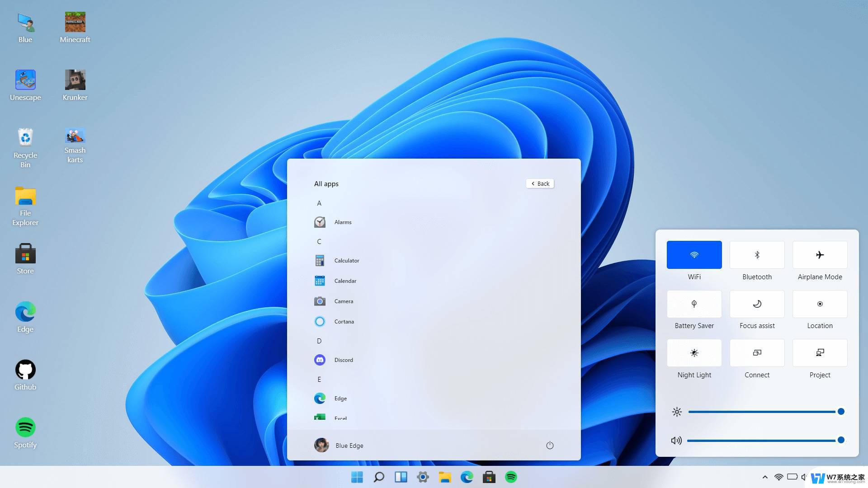The height and width of the screenshot is (488, 868).
Task: Click Back button in Start menu
Action: click(539, 183)
